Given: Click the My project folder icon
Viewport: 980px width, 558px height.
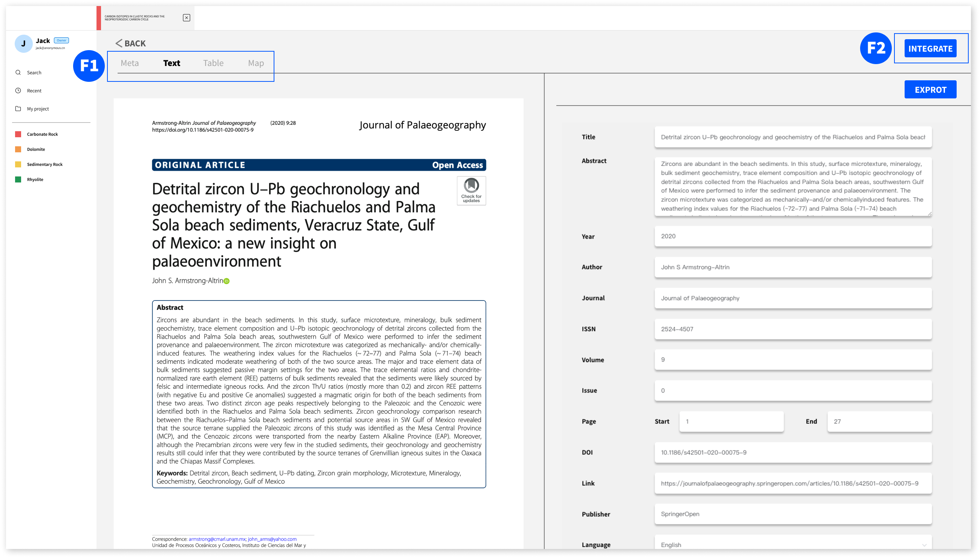Looking at the screenshot, I should [18, 109].
